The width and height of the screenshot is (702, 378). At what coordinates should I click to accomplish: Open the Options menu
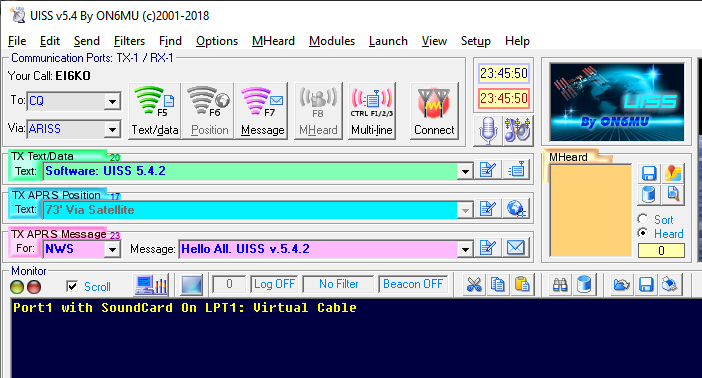[x=217, y=41]
